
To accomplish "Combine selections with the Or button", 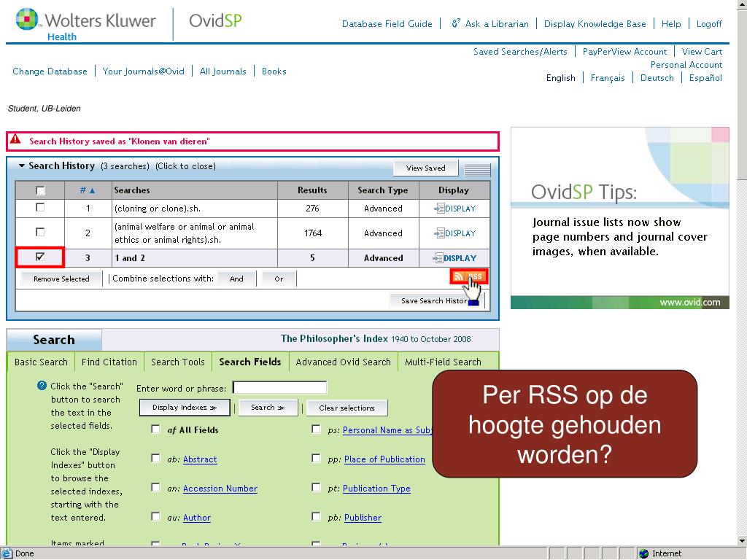I will coord(279,279).
